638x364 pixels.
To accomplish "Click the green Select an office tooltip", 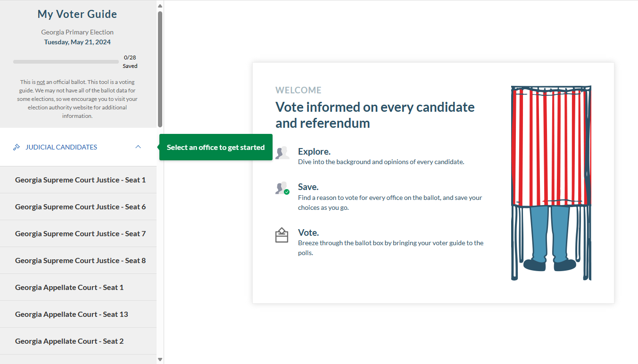I will coord(216,147).
